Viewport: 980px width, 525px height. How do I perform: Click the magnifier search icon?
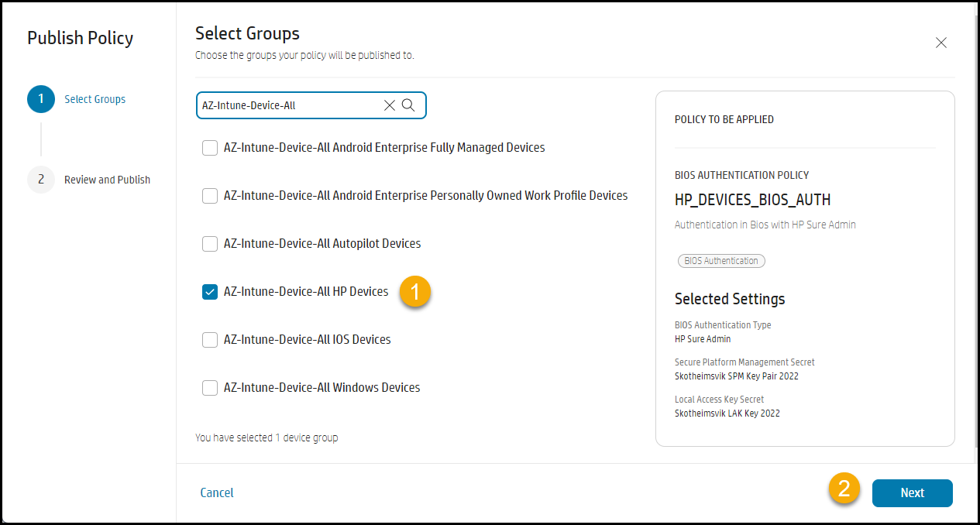[x=408, y=105]
